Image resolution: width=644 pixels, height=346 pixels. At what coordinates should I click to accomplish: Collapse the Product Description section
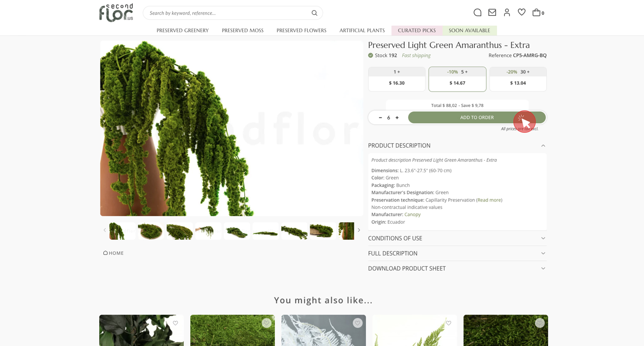pyautogui.click(x=457, y=146)
